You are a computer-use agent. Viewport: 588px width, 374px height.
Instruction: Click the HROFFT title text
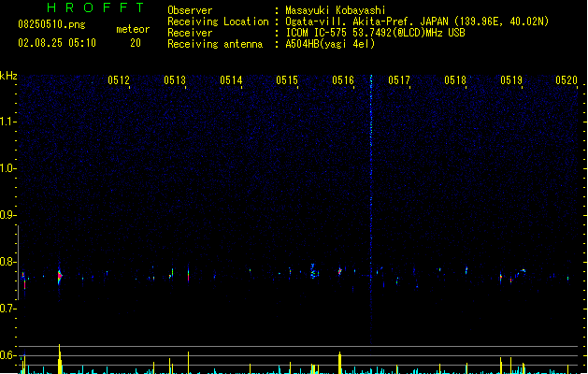click(x=96, y=7)
